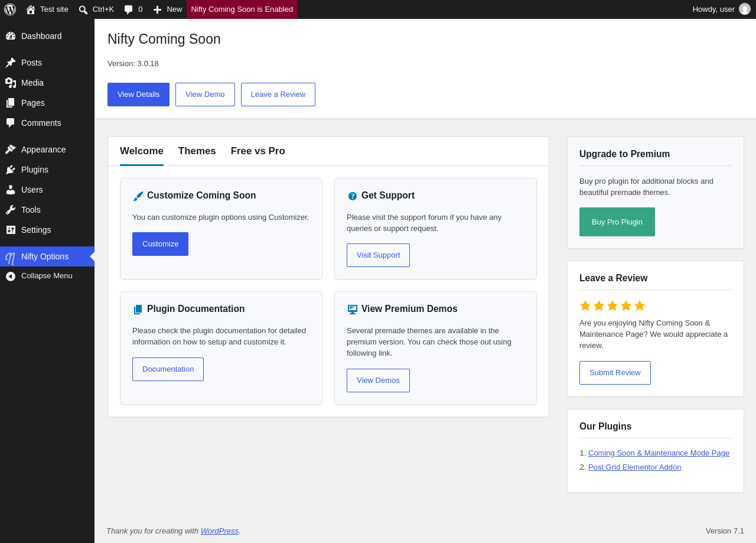Click the Upgrade to Premium heading
This screenshot has width=756, height=543.
(x=624, y=154)
